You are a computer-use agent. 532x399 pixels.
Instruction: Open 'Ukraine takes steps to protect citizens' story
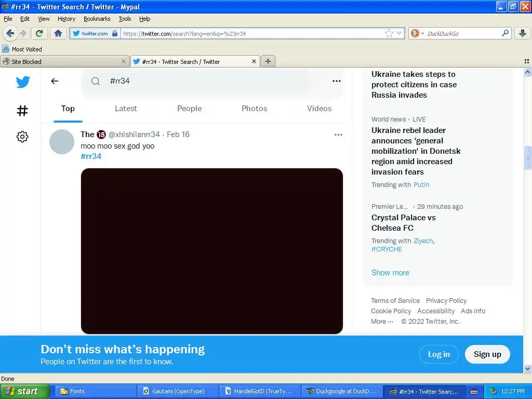414,85
